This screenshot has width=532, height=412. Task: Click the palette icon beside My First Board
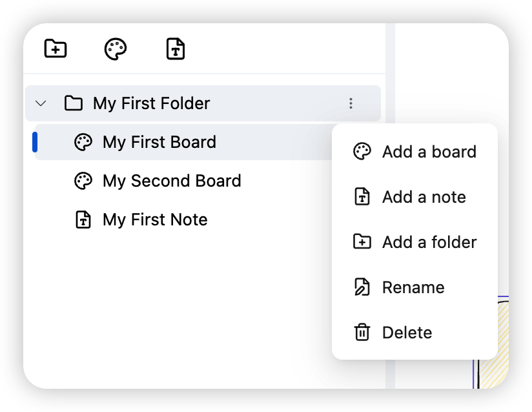tap(83, 142)
